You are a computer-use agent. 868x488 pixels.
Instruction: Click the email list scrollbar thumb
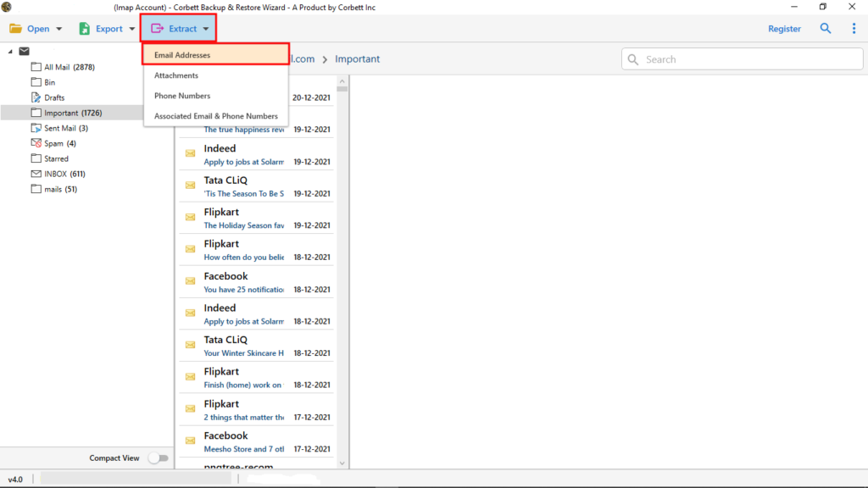pyautogui.click(x=342, y=88)
